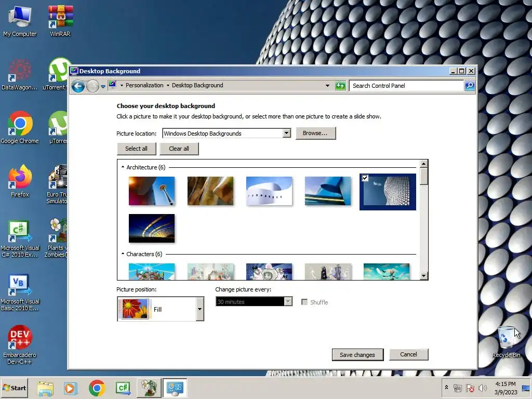The image size is (532, 399).
Task: Open Google Chrome from the taskbar
Action: pyautogui.click(x=97, y=388)
